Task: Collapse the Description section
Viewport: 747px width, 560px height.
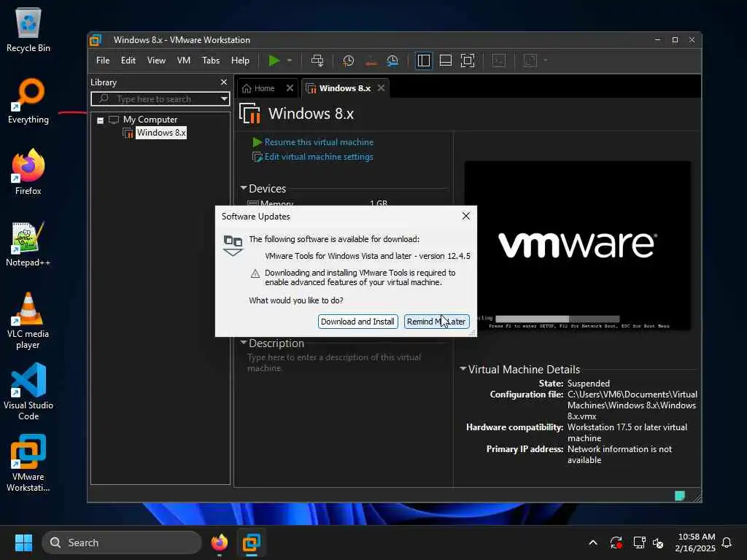Action: click(244, 343)
